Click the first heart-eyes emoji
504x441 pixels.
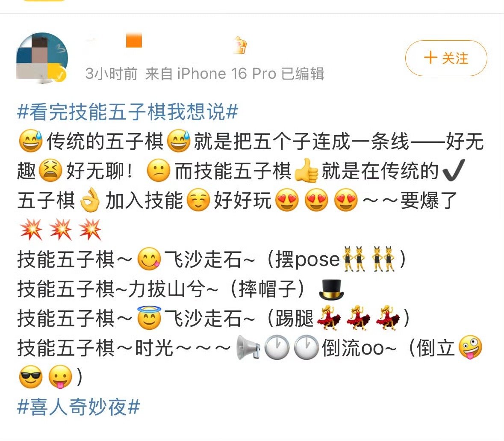287,200
